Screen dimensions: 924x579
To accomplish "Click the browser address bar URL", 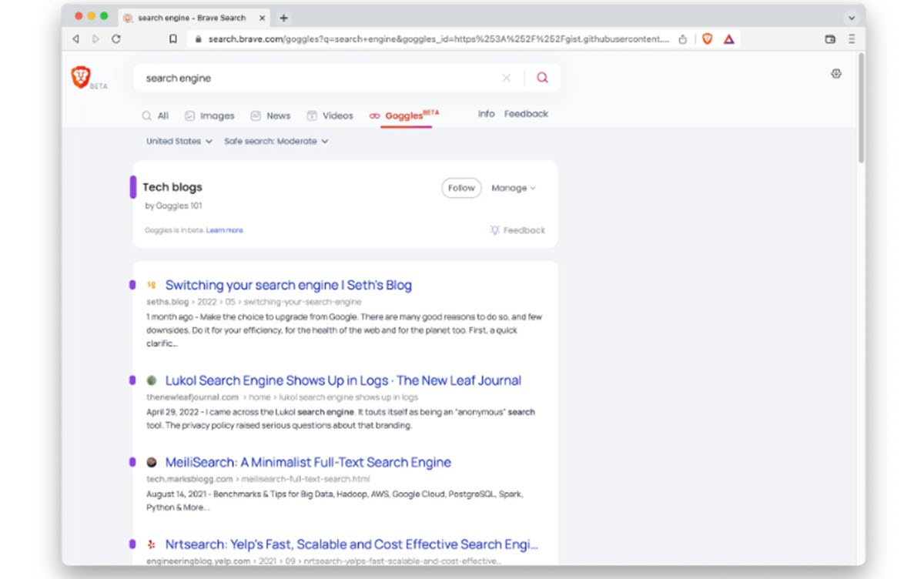I will point(438,39).
